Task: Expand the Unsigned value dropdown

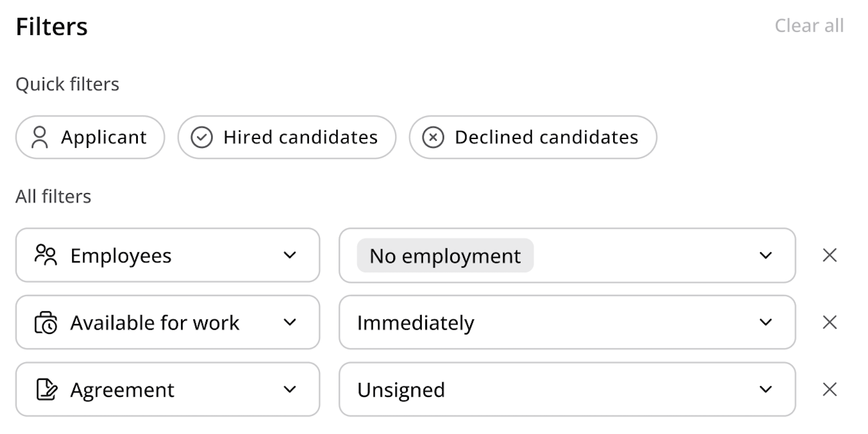Action: (x=567, y=389)
